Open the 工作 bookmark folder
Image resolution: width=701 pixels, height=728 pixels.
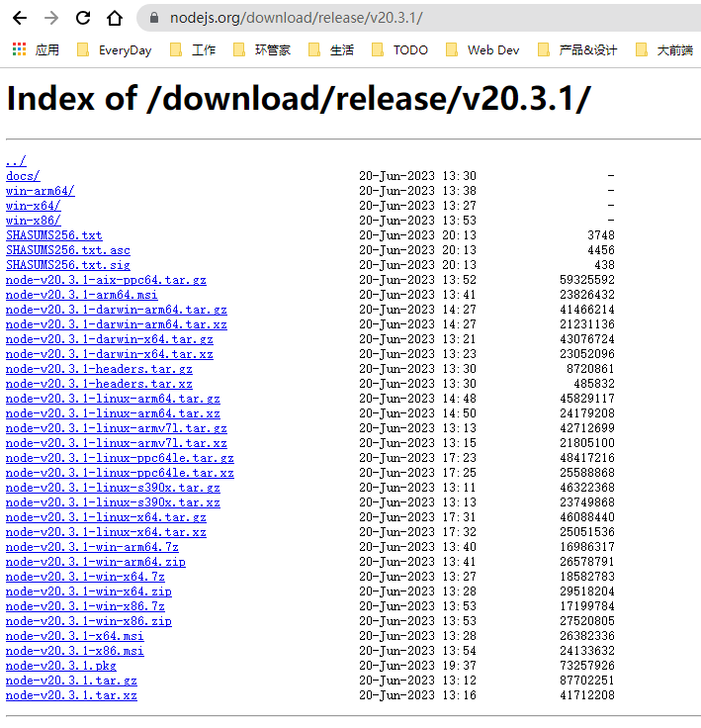(x=193, y=50)
